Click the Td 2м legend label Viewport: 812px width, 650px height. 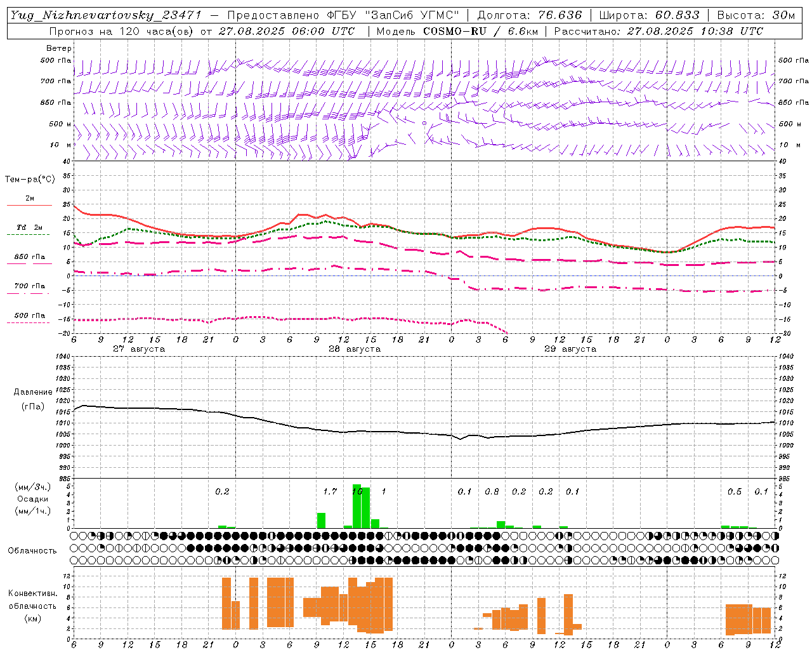(30, 227)
